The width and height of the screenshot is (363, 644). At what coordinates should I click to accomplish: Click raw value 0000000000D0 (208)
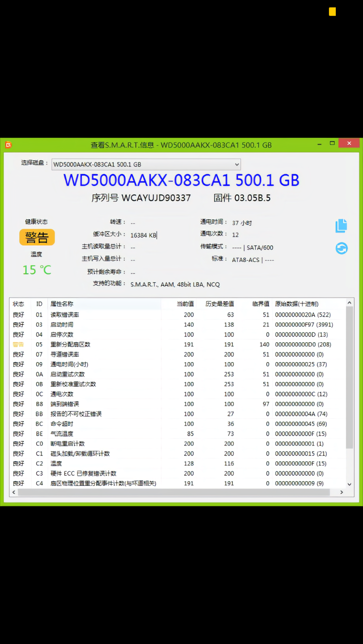[303, 344]
